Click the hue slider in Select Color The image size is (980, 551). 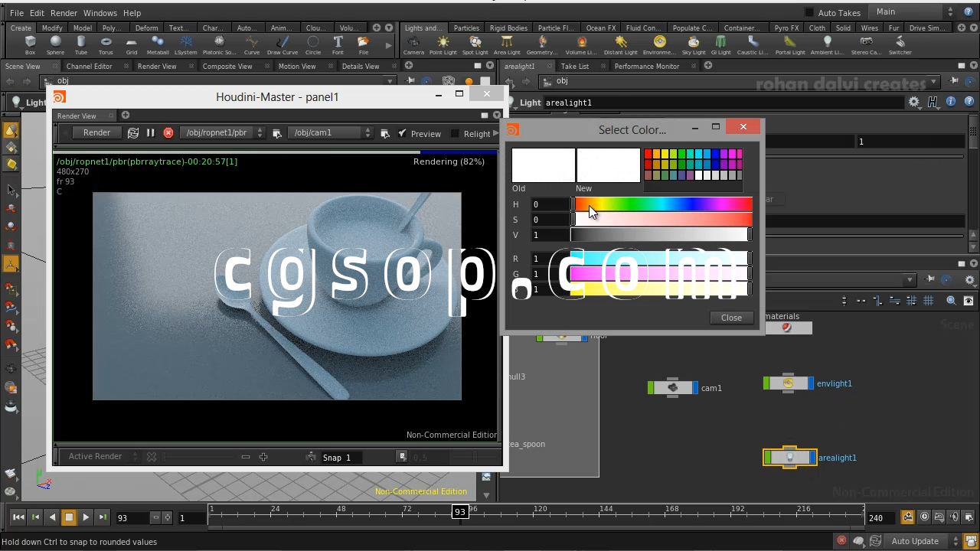[663, 204]
